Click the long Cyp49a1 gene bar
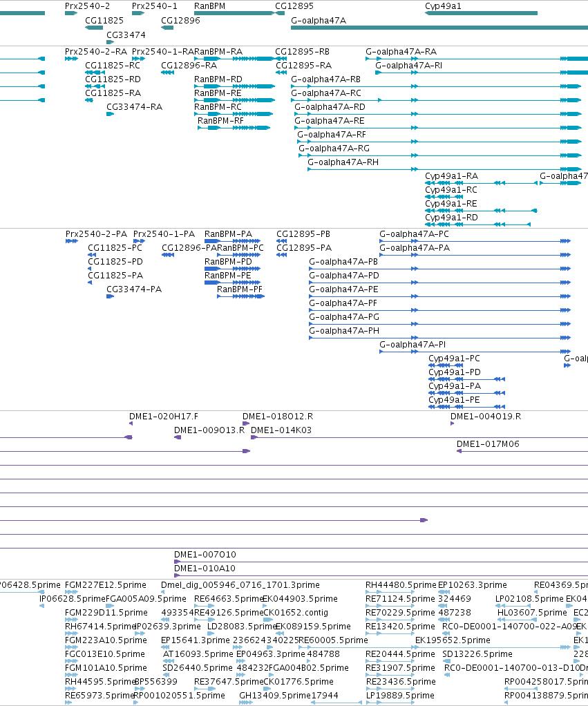 point(482,13)
